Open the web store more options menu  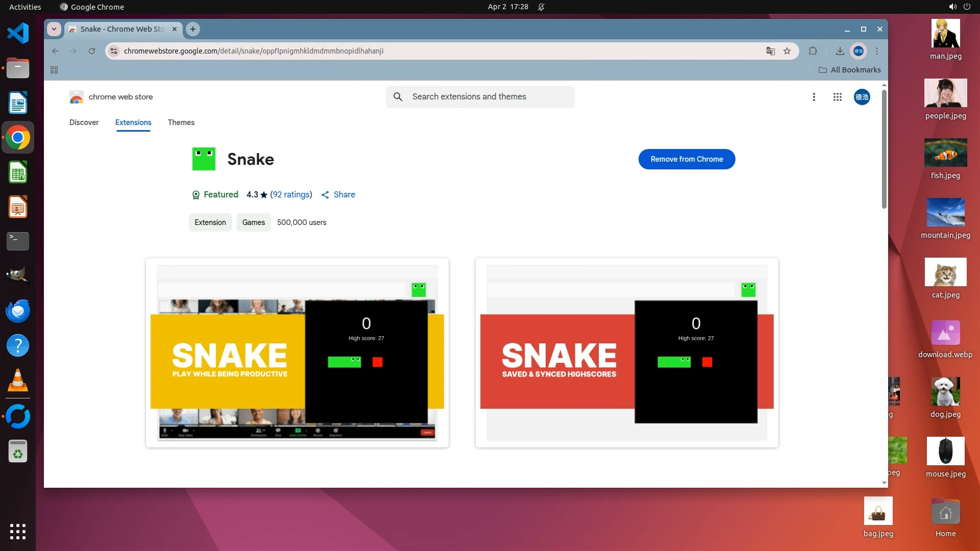tap(814, 97)
